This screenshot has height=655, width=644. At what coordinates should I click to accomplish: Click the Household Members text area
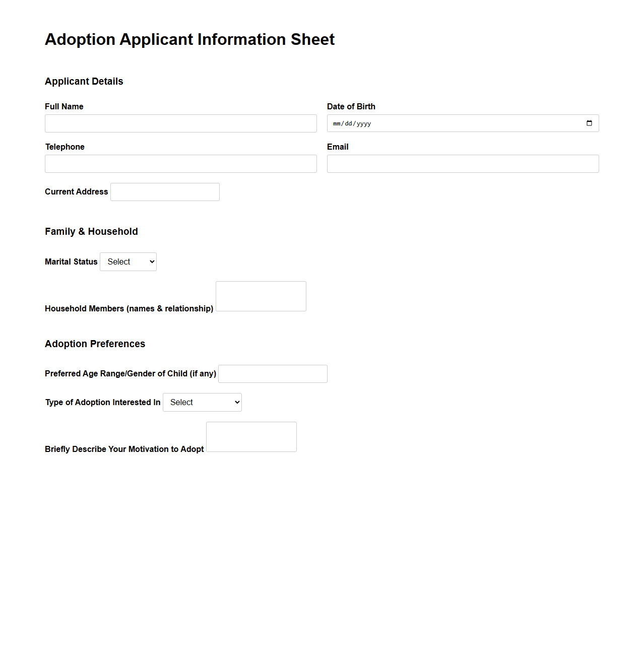click(261, 296)
